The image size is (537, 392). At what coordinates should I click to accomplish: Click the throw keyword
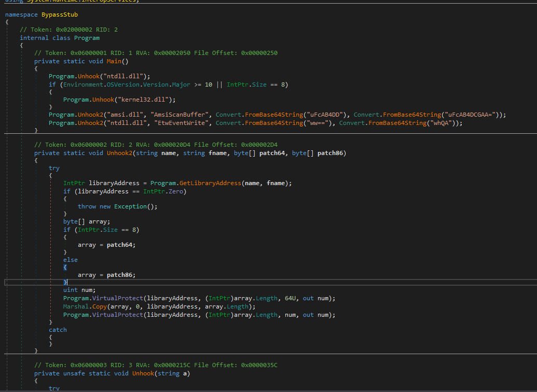pos(87,206)
